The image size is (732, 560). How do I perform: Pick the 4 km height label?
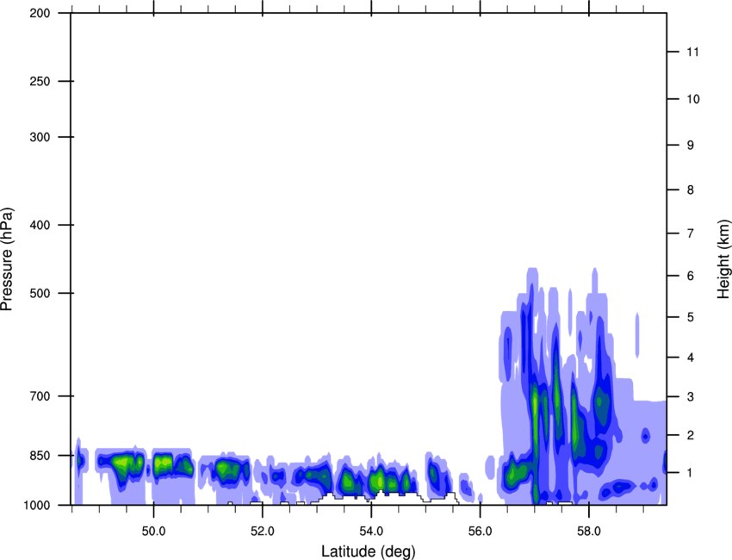690,358
